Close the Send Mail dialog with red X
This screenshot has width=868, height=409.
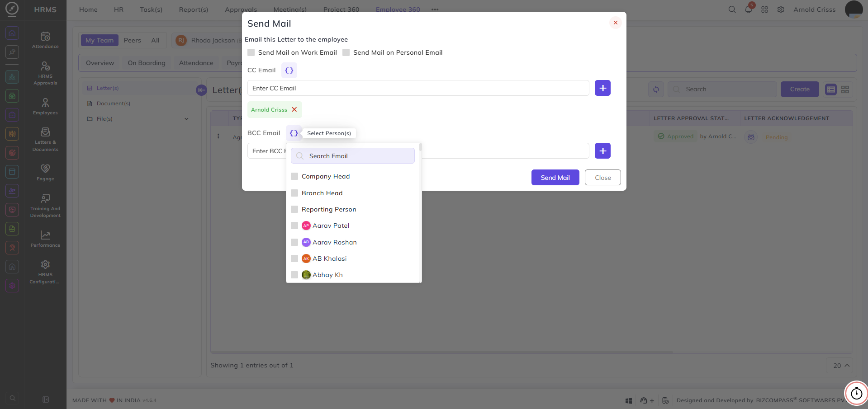point(615,23)
